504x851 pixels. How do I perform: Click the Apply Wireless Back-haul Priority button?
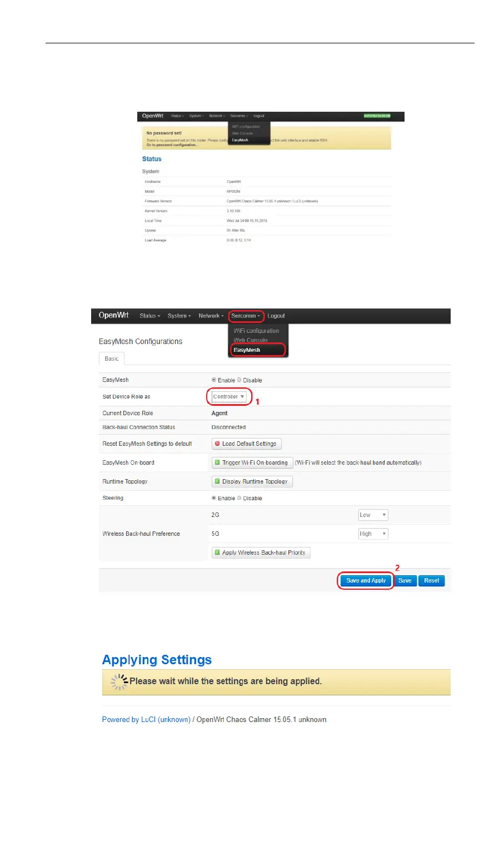(261, 553)
